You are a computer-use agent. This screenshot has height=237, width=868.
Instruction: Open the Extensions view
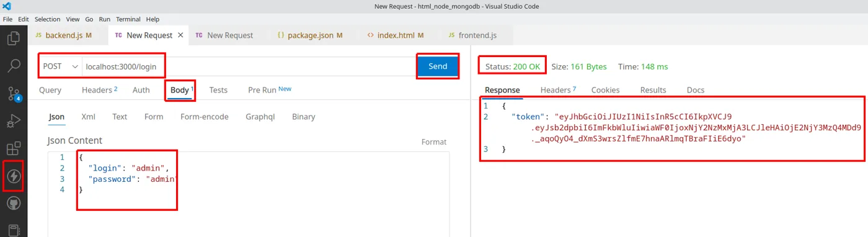(14, 149)
